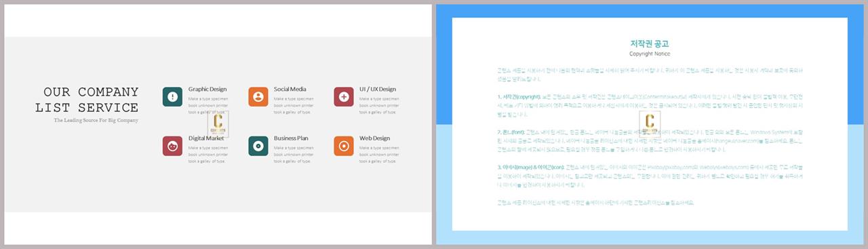Select the Digital Market heading
868x249 pixels.
point(206,138)
